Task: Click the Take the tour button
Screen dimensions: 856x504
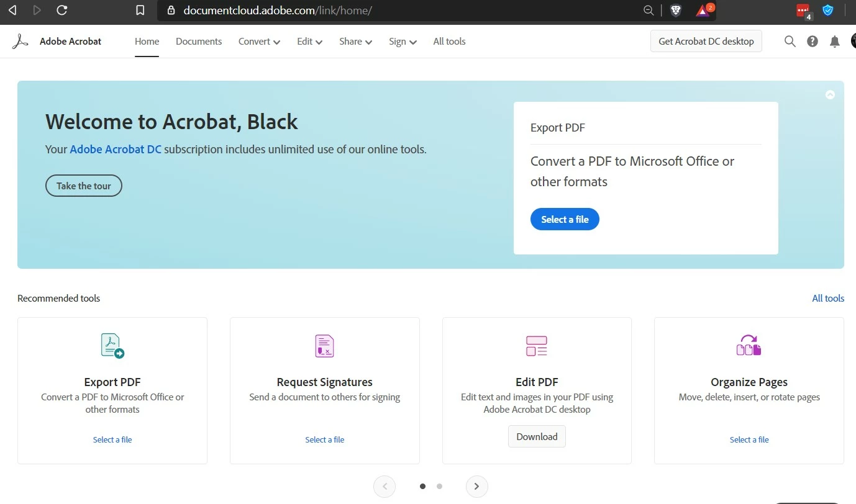Action: pos(84,186)
